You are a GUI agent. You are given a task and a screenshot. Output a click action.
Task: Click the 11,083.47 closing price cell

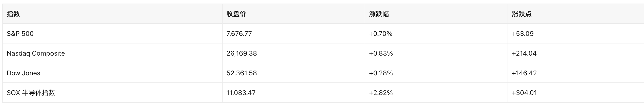pyautogui.click(x=294, y=93)
